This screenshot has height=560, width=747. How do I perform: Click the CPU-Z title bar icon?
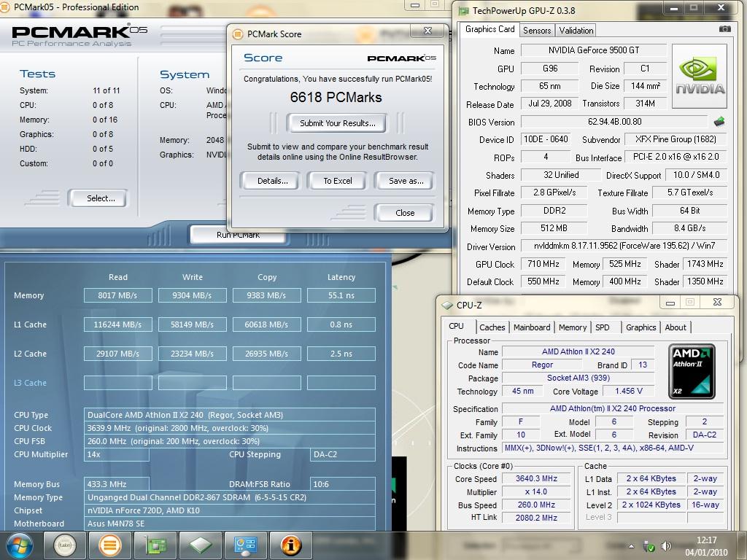447,306
